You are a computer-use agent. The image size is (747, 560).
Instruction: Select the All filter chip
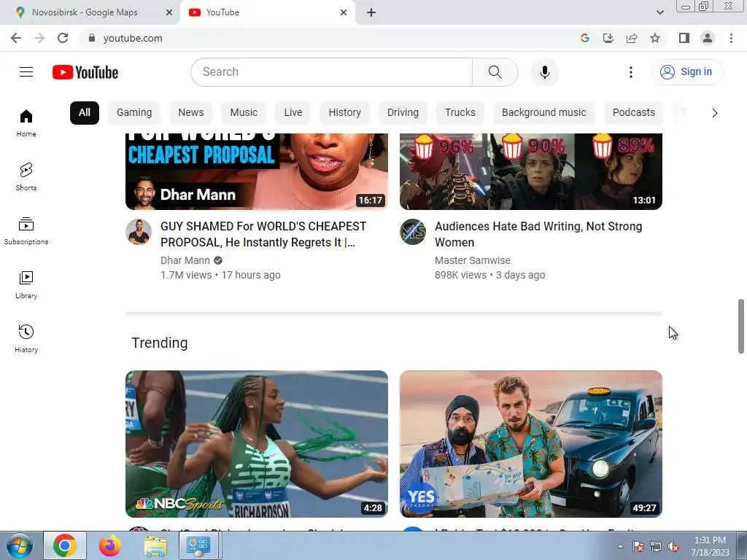[85, 113]
